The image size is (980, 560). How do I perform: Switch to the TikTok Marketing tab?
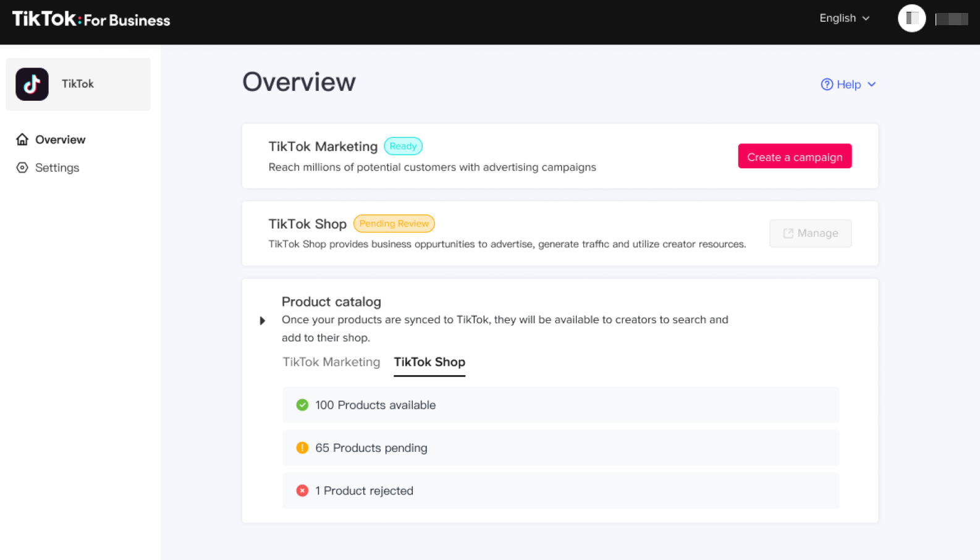331,362
